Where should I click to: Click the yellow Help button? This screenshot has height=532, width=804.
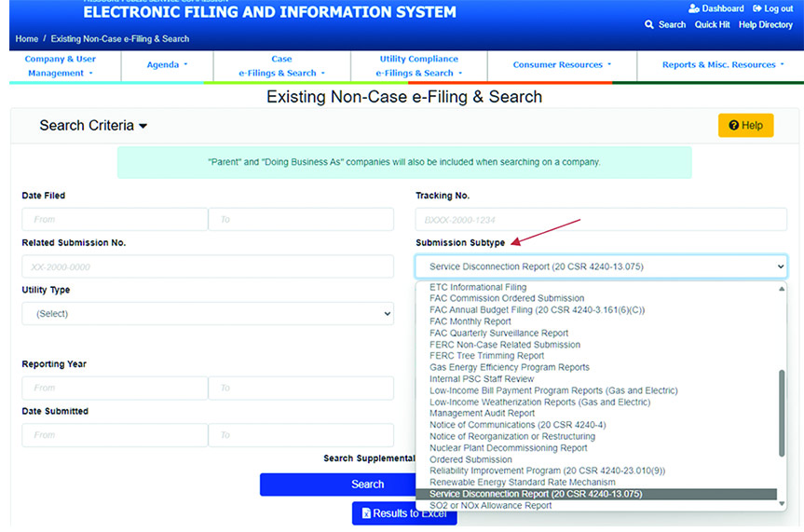(x=745, y=126)
